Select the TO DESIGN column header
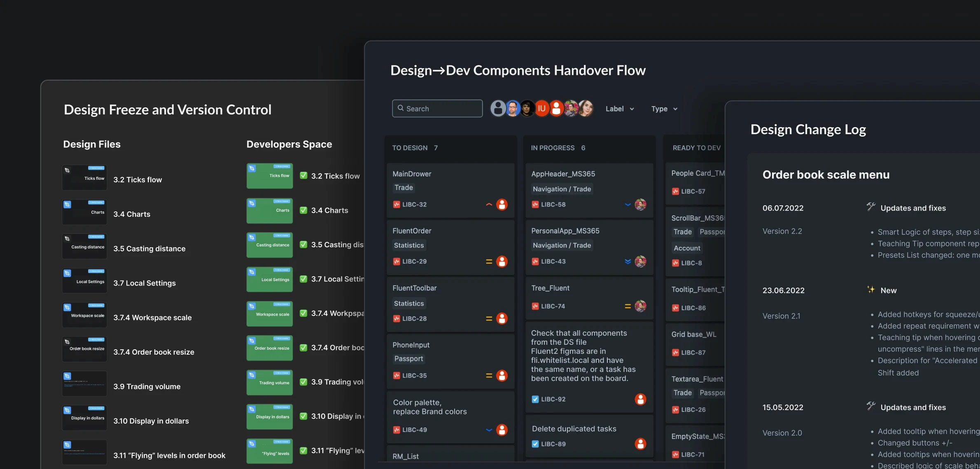 (x=410, y=148)
